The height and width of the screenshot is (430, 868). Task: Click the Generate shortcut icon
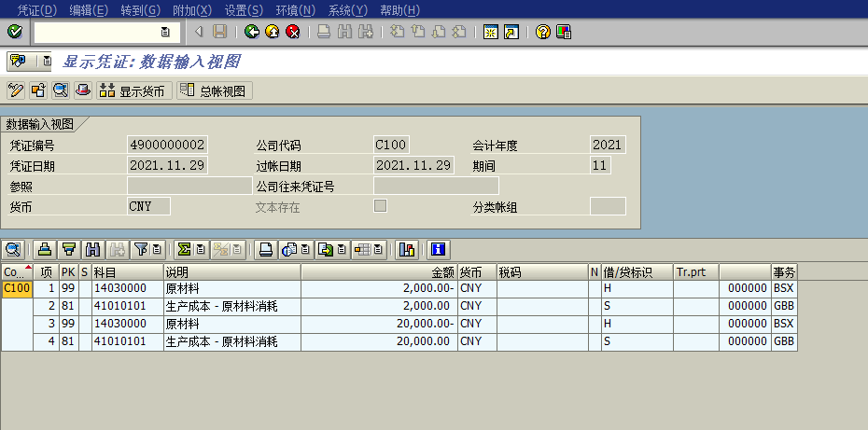[x=511, y=32]
